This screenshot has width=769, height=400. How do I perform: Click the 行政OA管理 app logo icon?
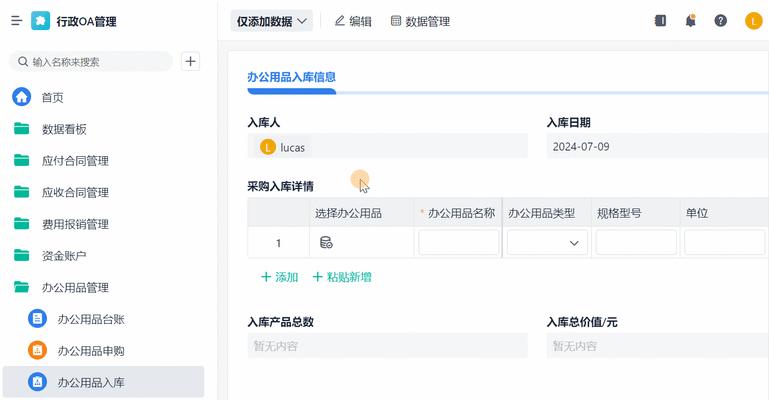(x=40, y=21)
